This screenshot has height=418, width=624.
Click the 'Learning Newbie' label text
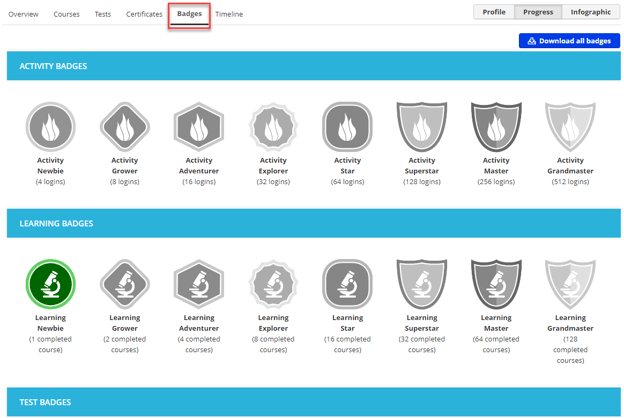[x=51, y=323]
